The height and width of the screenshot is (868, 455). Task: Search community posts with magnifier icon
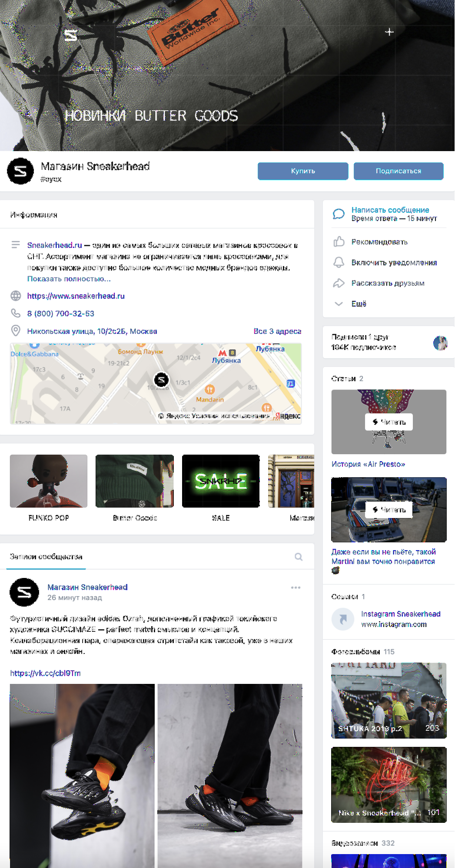(x=299, y=557)
